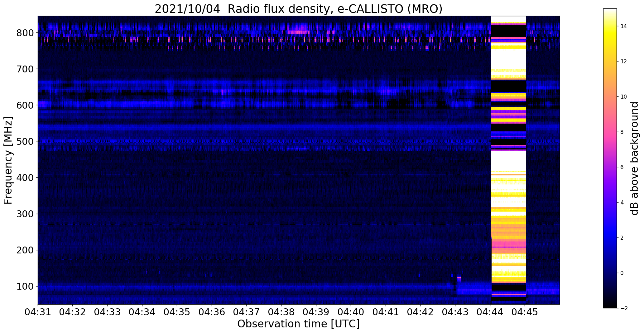Click the colorbar tick label 14
The width and height of the screenshot is (644, 333).
tap(624, 26)
